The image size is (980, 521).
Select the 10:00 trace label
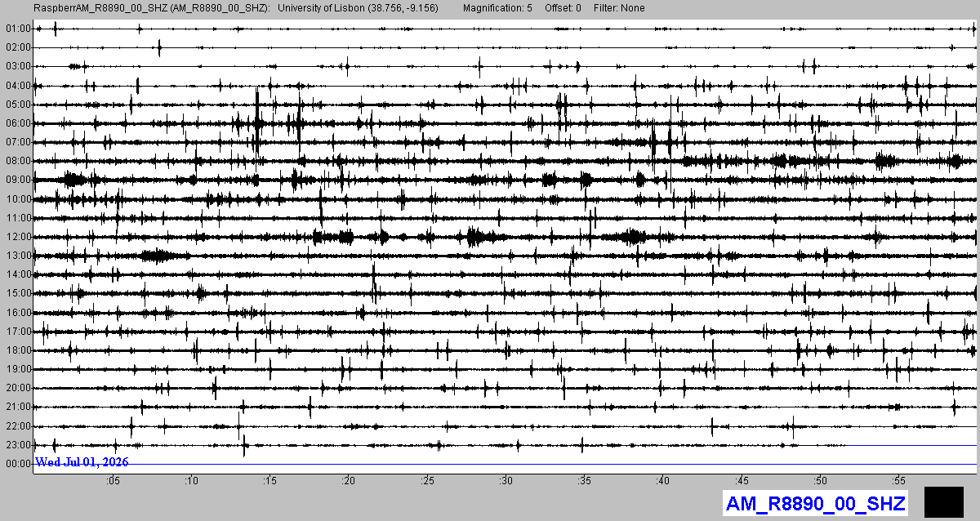click(x=18, y=199)
